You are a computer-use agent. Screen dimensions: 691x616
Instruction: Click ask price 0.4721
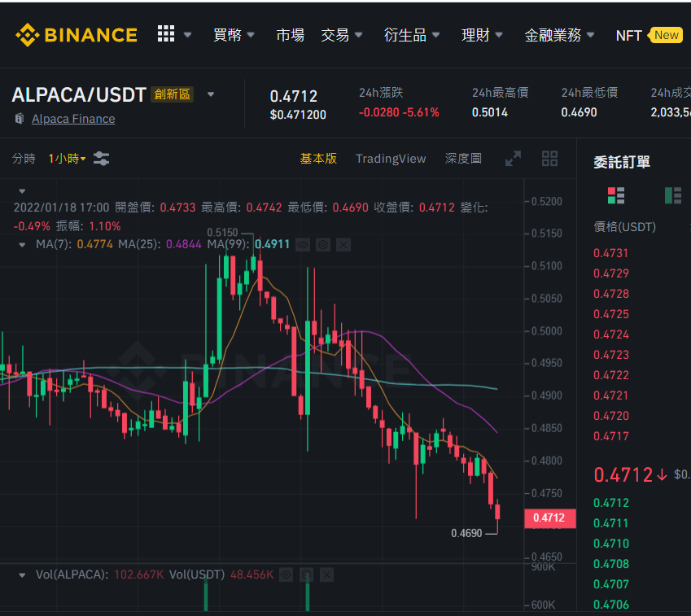pyautogui.click(x=610, y=395)
